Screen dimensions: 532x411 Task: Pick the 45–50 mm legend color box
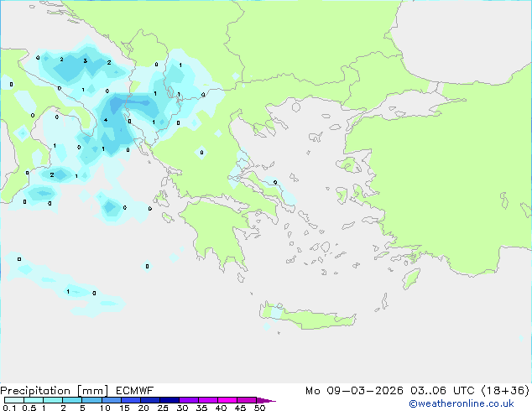(247, 400)
